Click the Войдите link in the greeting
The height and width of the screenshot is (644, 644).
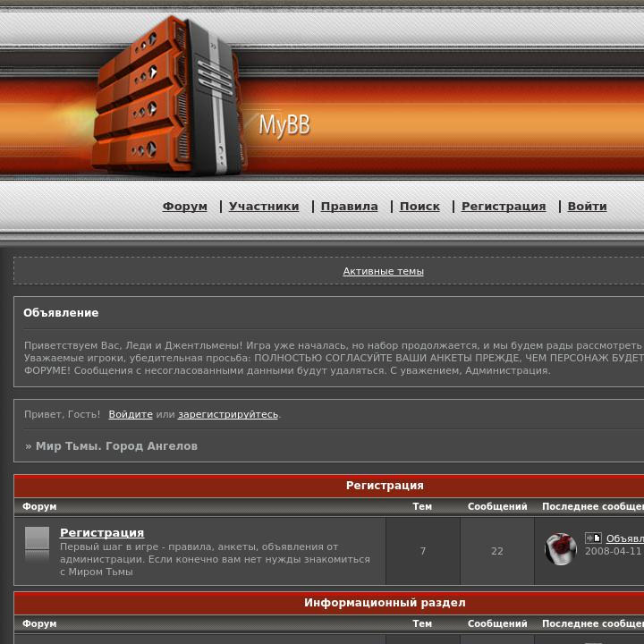point(131,414)
